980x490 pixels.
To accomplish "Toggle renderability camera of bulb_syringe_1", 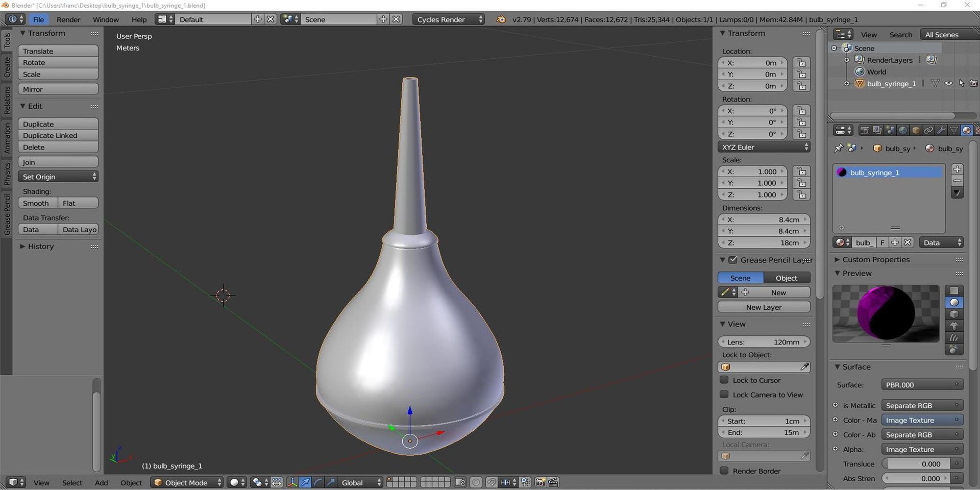I will (x=973, y=83).
